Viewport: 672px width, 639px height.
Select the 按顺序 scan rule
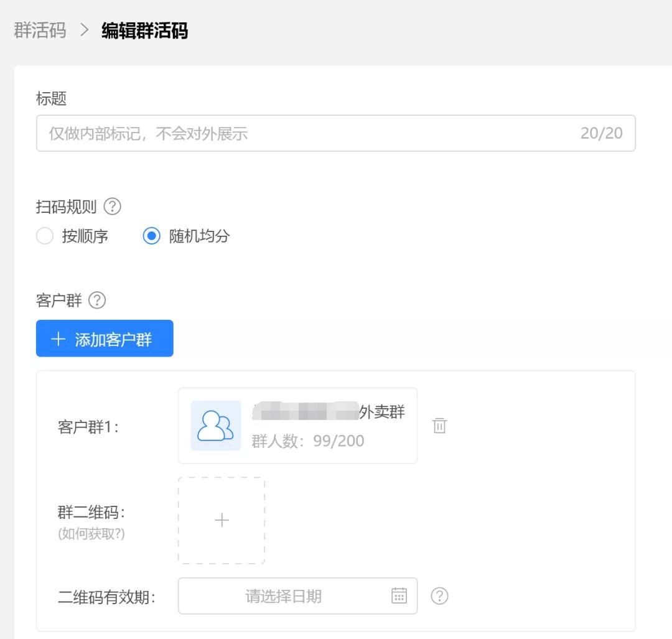(44, 236)
